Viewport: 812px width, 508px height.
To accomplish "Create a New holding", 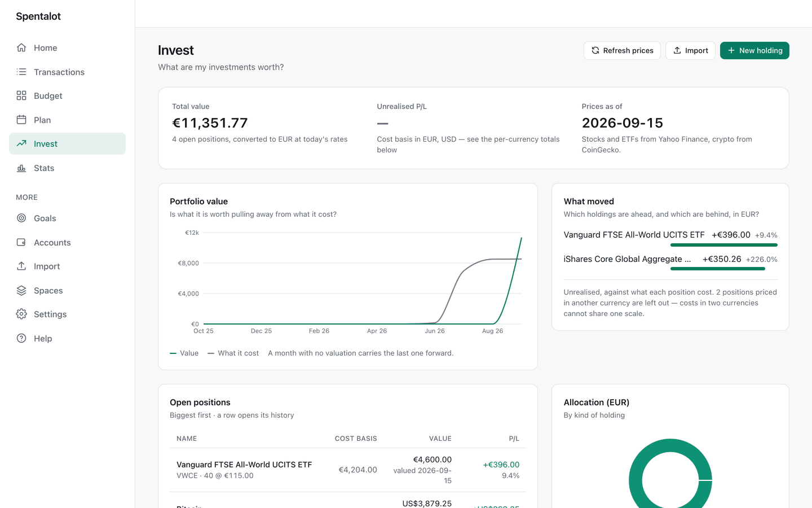I will click(x=754, y=51).
